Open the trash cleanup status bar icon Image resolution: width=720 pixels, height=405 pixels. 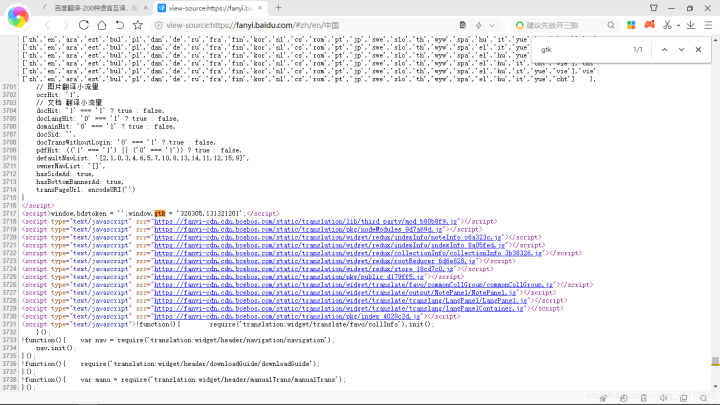pyautogui.click(x=644, y=398)
